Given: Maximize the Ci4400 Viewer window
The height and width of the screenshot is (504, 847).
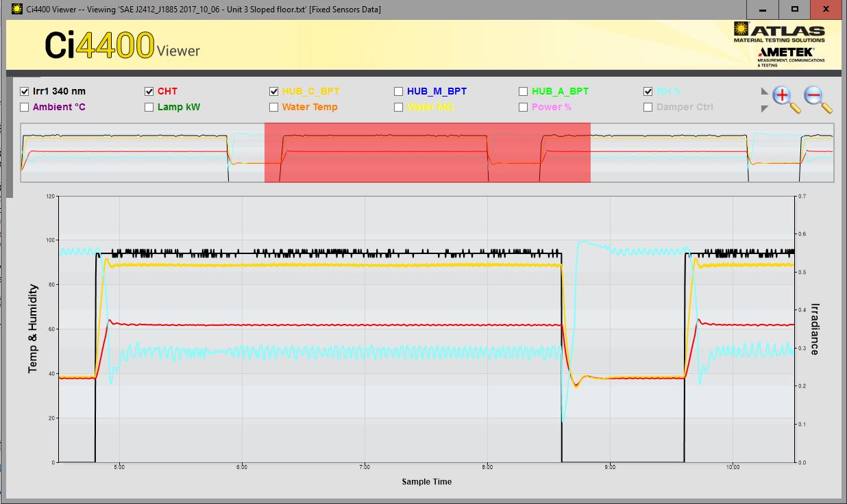Looking at the screenshot, I should [794, 9].
